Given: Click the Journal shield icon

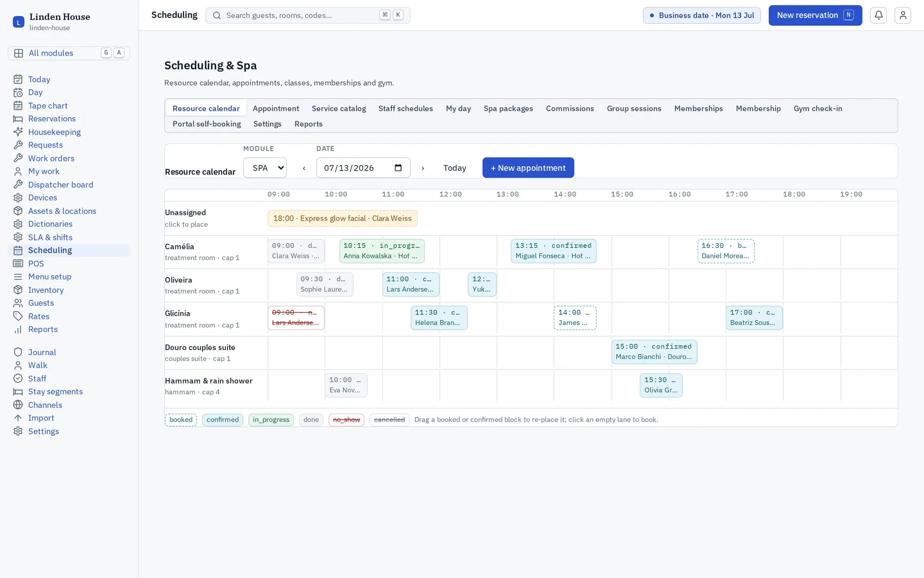Looking at the screenshot, I should pyautogui.click(x=18, y=352).
